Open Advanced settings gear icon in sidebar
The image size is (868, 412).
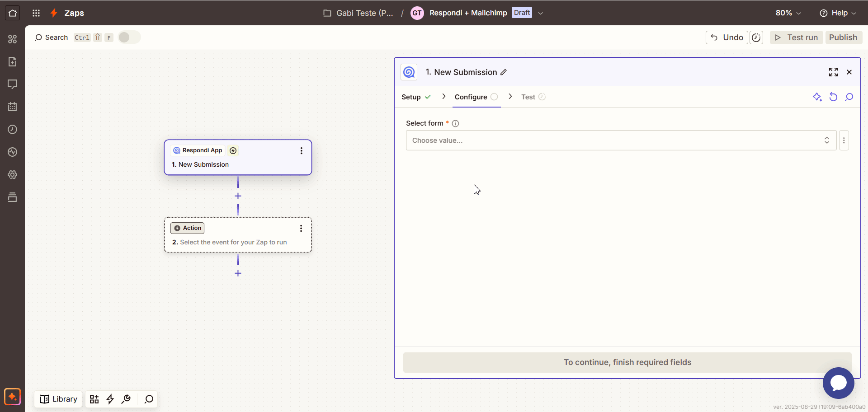pyautogui.click(x=13, y=175)
